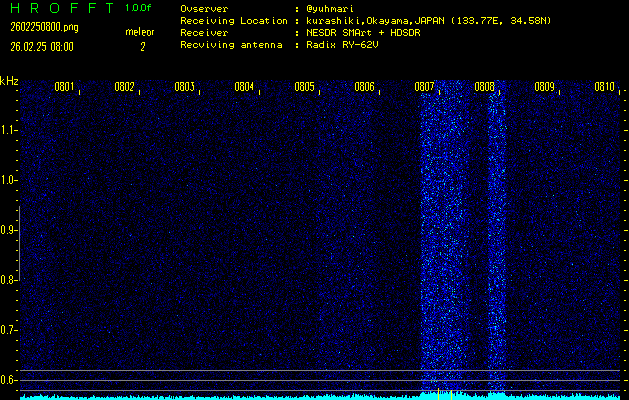Click the 0803 time marker
The height and width of the screenshot is (400, 629).
click(184, 87)
